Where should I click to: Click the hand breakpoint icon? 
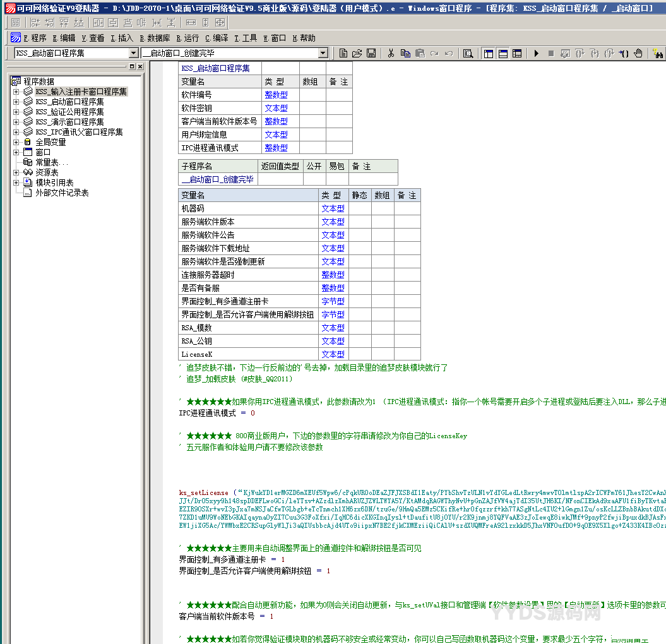638,53
